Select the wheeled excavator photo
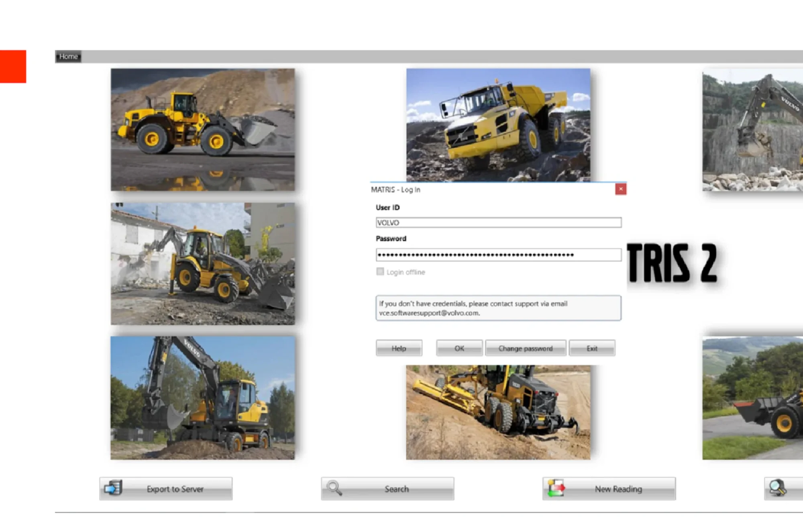Viewport: 803px width, 532px height. click(203, 398)
